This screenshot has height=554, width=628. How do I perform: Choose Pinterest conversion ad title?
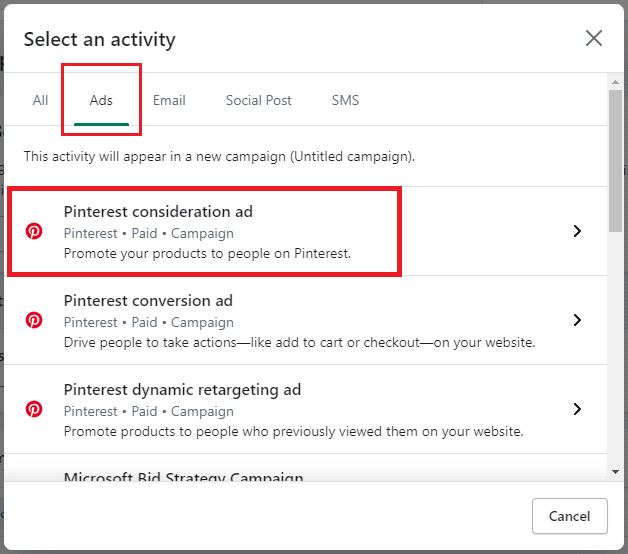click(148, 301)
